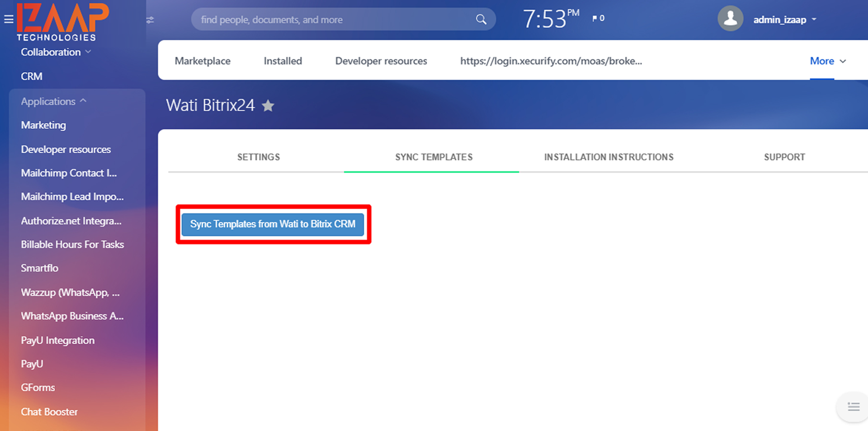Click the flag notification counter
Screen dimensions: 868x431
pos(598,18)
